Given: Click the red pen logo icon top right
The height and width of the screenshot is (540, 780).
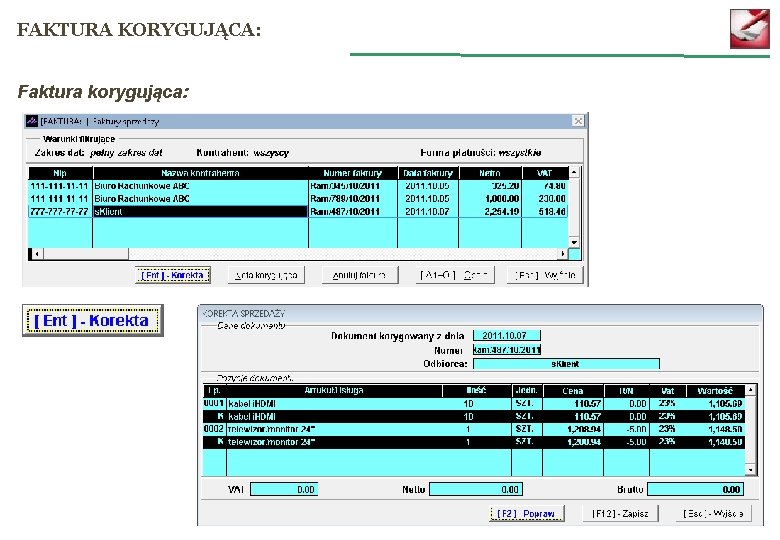Looking at the screenshot, I should (750, 28).
